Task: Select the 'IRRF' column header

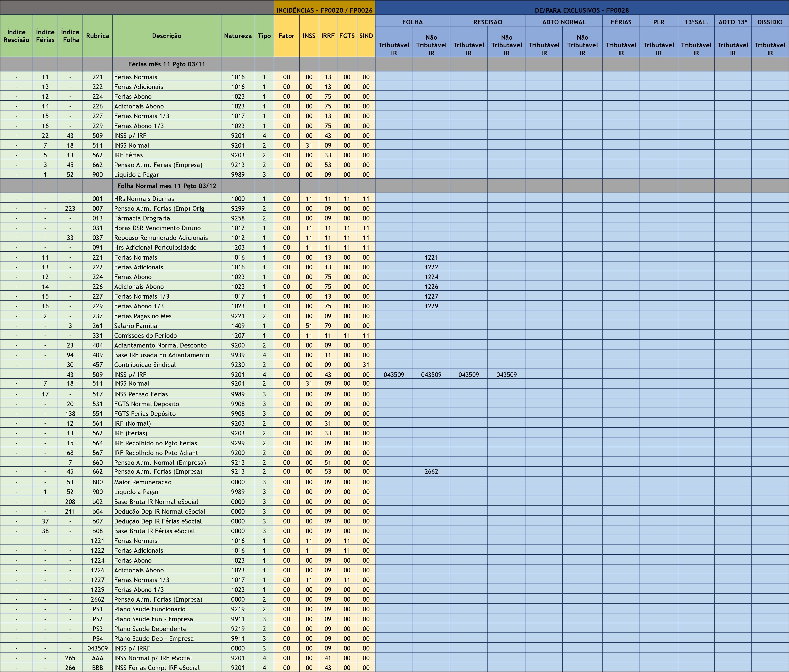Action: tap(328, 36)
